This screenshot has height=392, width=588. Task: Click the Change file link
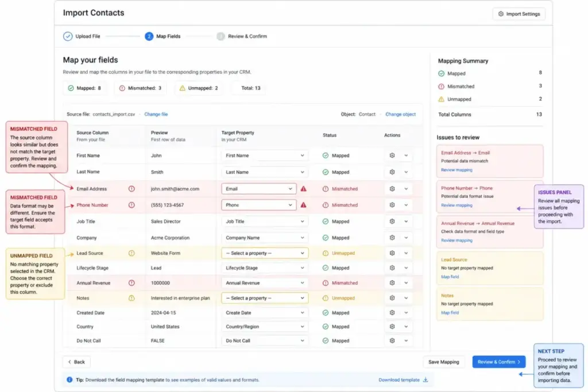click(156, 114)
